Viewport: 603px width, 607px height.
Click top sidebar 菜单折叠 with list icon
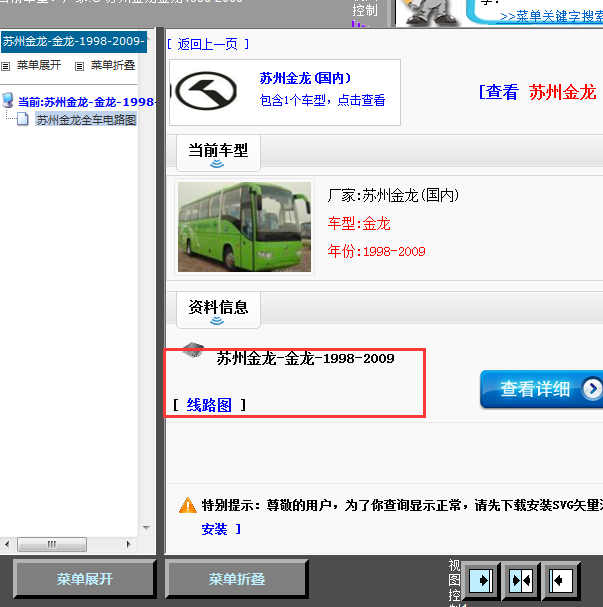105,65
